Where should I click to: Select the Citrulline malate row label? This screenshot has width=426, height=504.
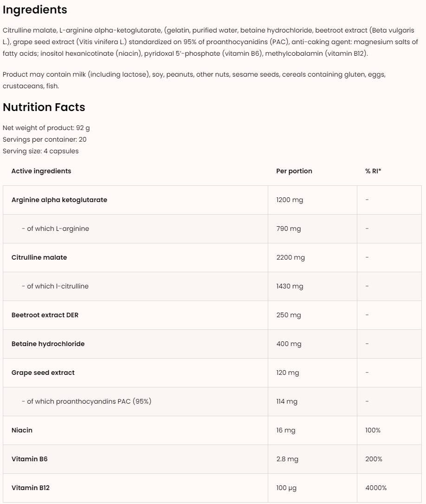[x=39, y=257]
